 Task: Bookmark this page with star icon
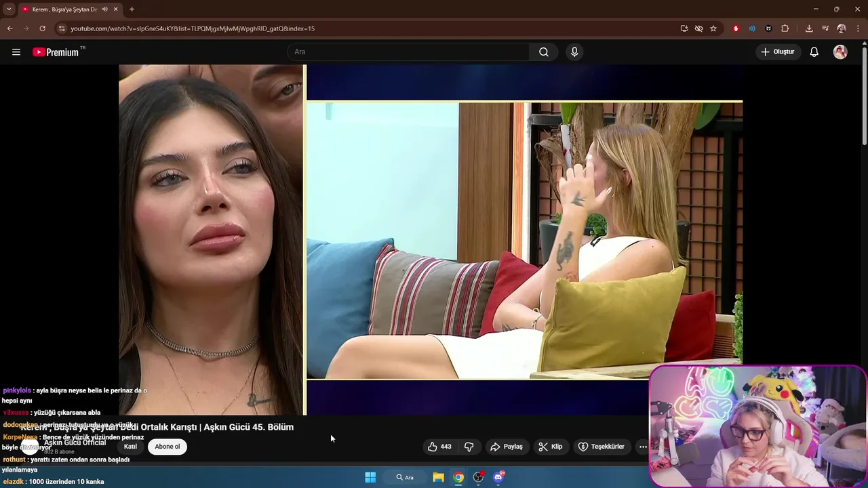pyautogui.click(x=713, y=28)
